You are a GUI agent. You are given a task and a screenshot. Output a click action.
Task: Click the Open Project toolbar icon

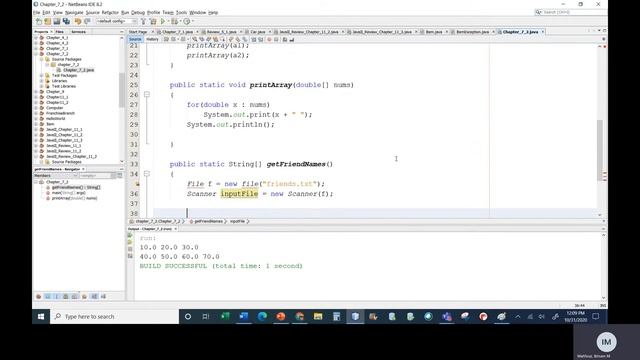(x=57, y=21)
